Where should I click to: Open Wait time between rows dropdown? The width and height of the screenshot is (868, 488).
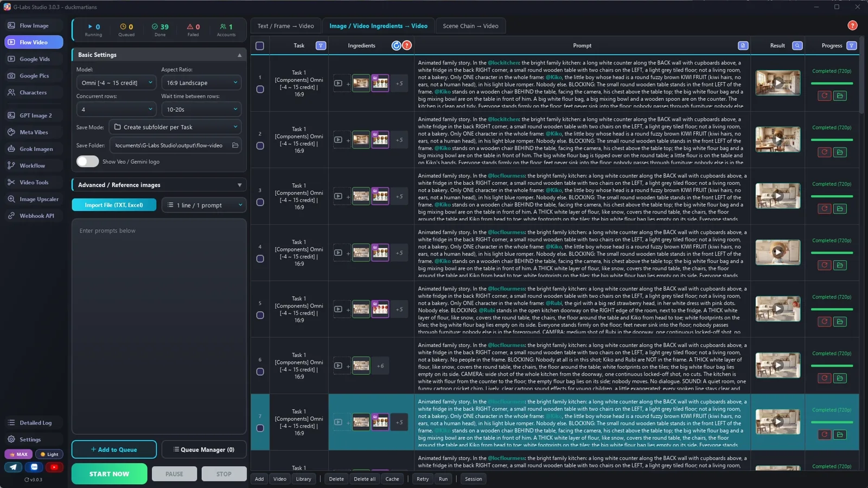201,109
